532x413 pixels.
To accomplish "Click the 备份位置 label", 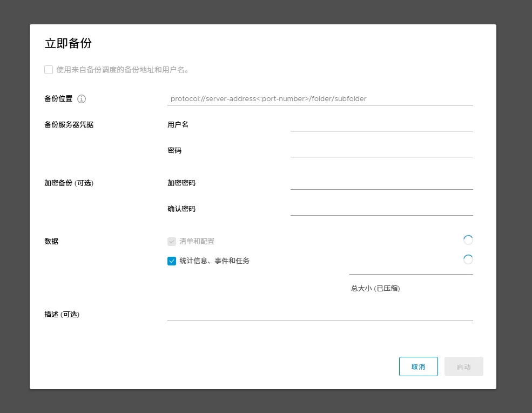I will point(58,99).
